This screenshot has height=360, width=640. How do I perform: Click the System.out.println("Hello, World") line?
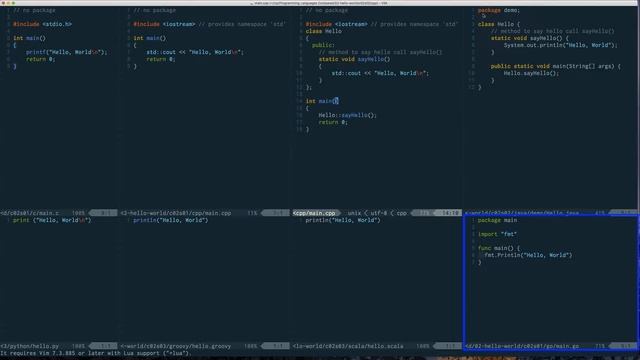click(560, 45)
